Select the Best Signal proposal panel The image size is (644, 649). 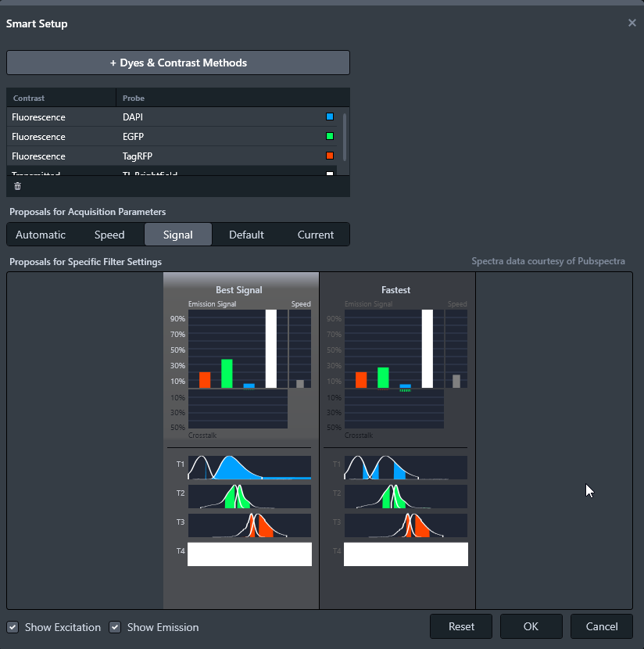coord(239,290)
